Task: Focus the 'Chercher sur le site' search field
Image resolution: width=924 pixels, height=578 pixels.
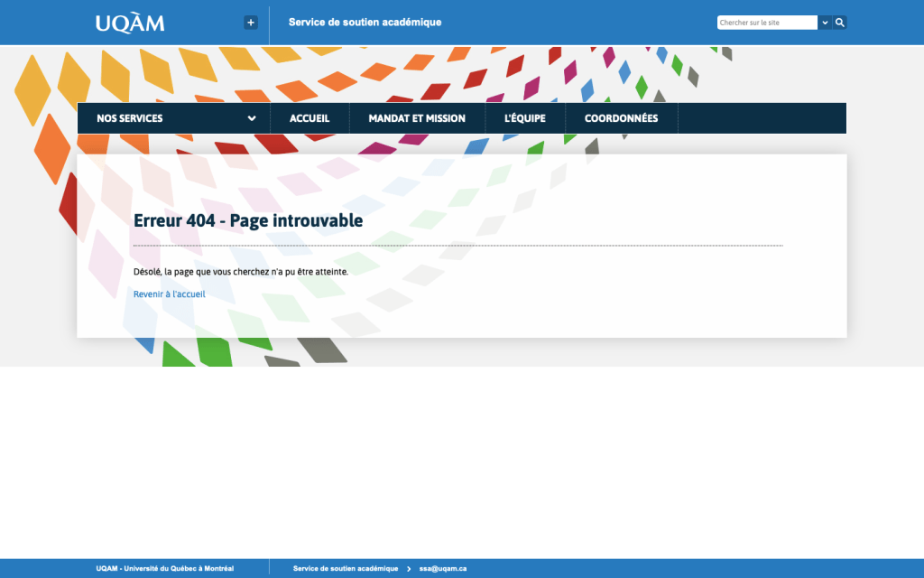Action: click(767, 23)
